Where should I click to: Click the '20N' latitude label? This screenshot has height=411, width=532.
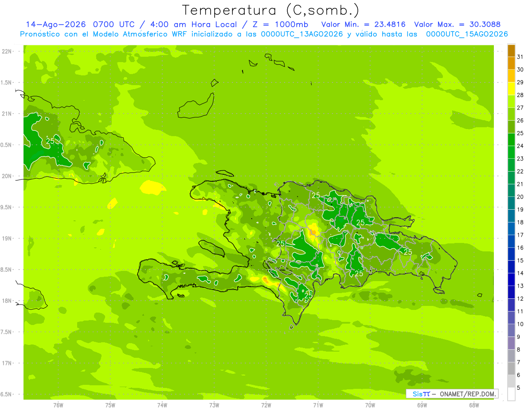click(7, 176)
